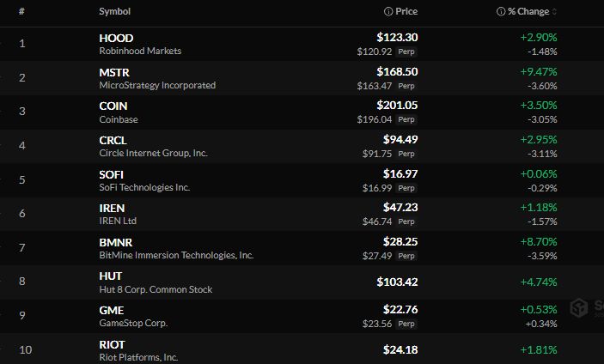Click the GME Perp badge
Viewport: 604px width, 364px height.
coord(406,324)
